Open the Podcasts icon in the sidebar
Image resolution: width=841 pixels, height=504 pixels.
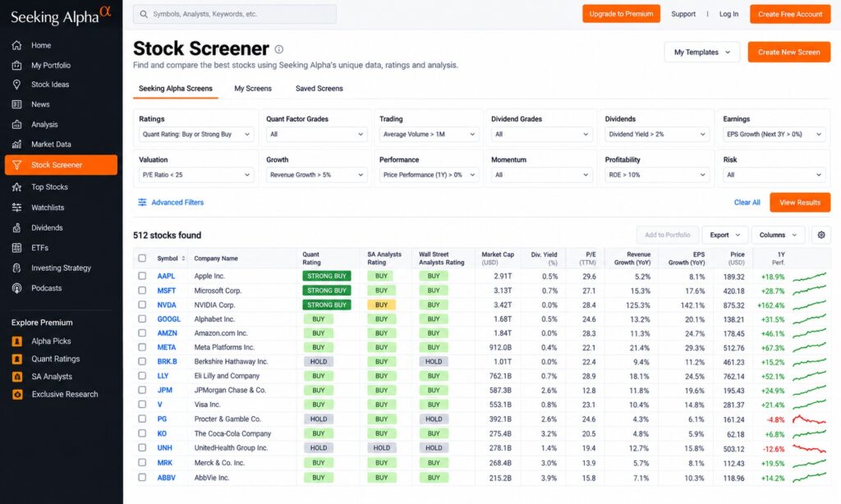coord(16,288)
